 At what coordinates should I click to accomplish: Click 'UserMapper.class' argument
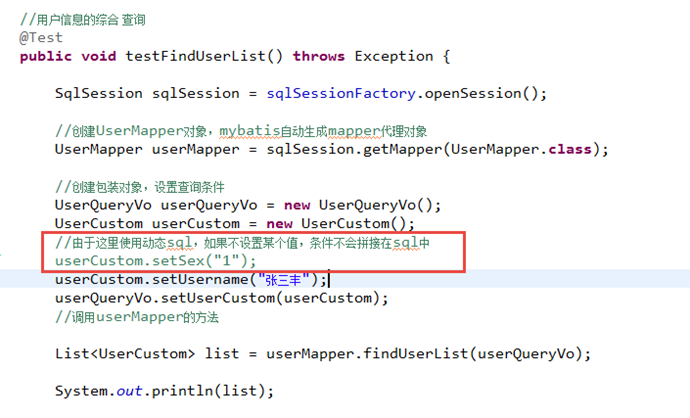click(521, 150)
